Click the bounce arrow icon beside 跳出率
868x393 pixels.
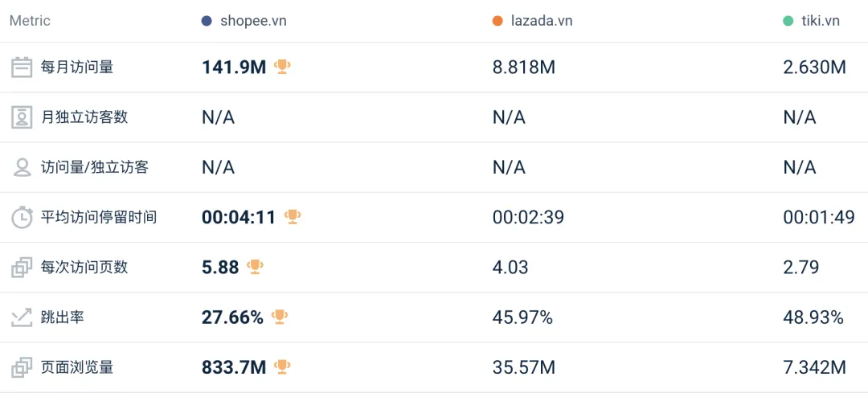tap(22, 317)
